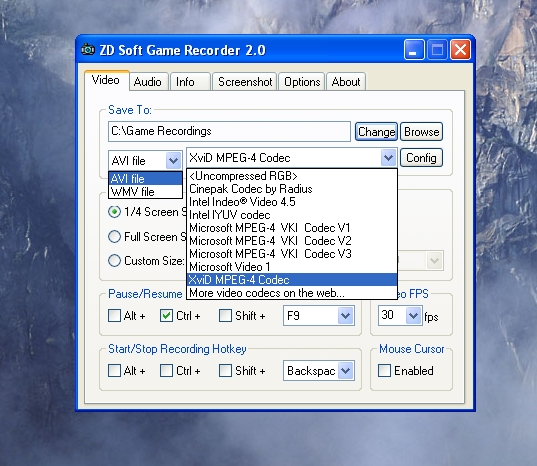Viewport: 537px width, 466px height.
Task: Choose WMV file from the format list
Action: coord(145,191)
